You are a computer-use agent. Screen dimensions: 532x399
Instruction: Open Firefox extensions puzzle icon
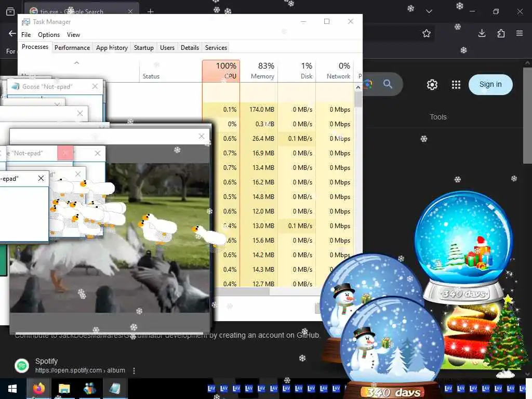[501, 33]
